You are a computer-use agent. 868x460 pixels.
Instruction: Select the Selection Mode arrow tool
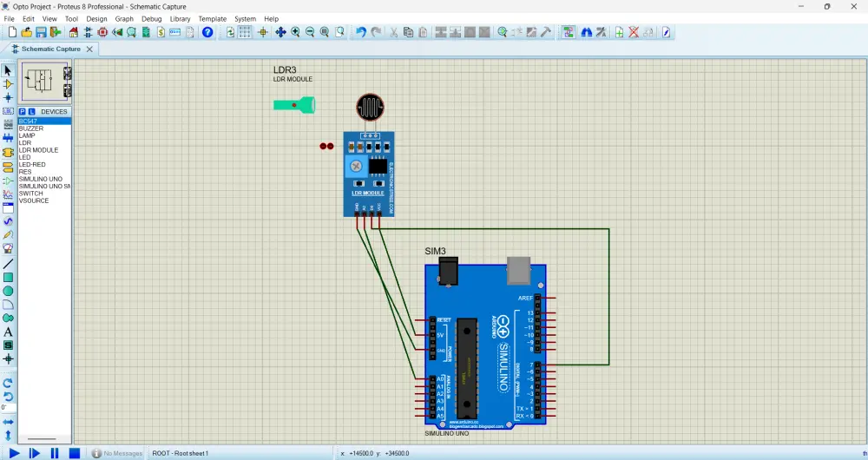[8, 71]
